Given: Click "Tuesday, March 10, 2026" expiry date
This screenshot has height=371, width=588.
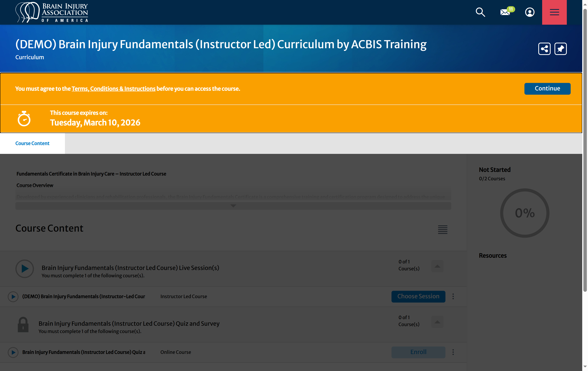Looking at the screenshot, I should click(x=95, y=122).
